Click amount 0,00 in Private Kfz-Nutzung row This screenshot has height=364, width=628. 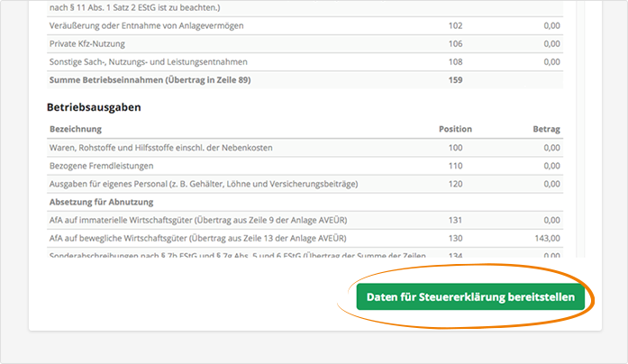click(552, 43)
